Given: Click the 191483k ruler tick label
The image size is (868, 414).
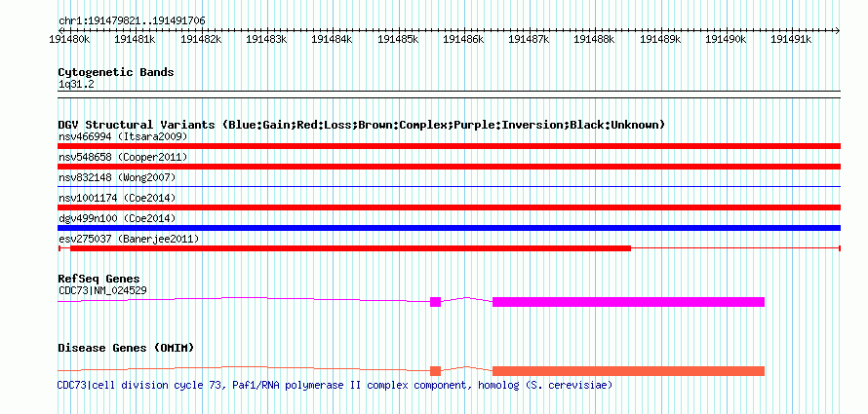Looking at the screenshot, I should click(x=266, y=39).
